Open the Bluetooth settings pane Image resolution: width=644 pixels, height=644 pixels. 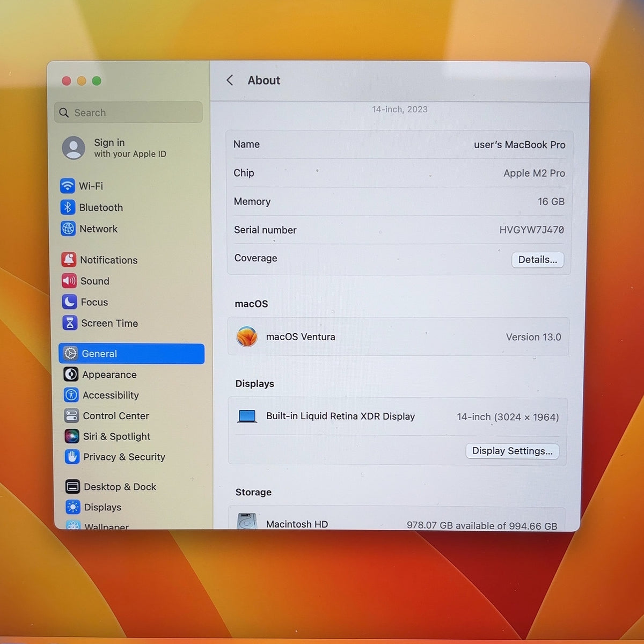coord(132,207)
